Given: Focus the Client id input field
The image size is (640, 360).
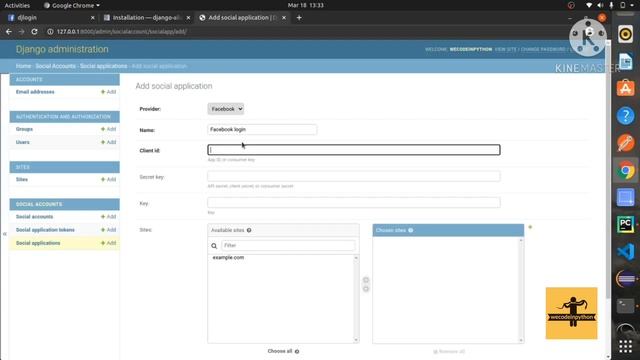Looking at the screenshot, I should pos(354,150).
